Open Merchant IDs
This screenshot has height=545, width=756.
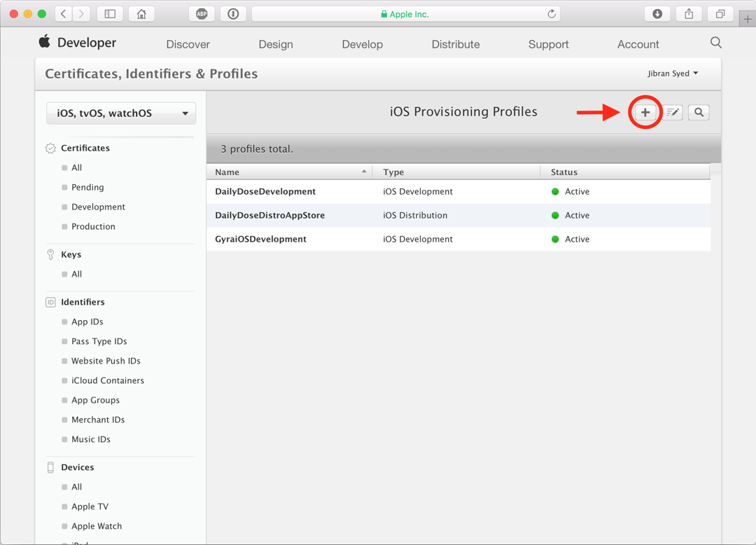click(99, 420)
